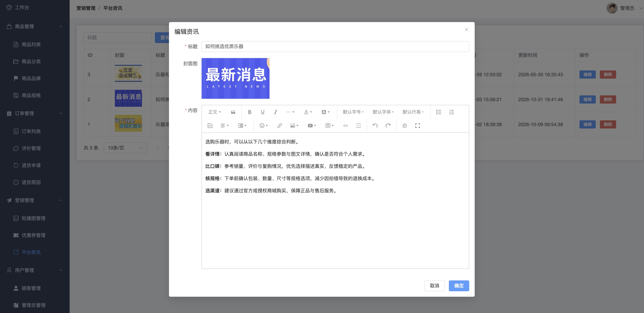Open the 10条/页 page size selector
Image resolution: width=644 pixels, height=313 pixels.
pos(125,148)
